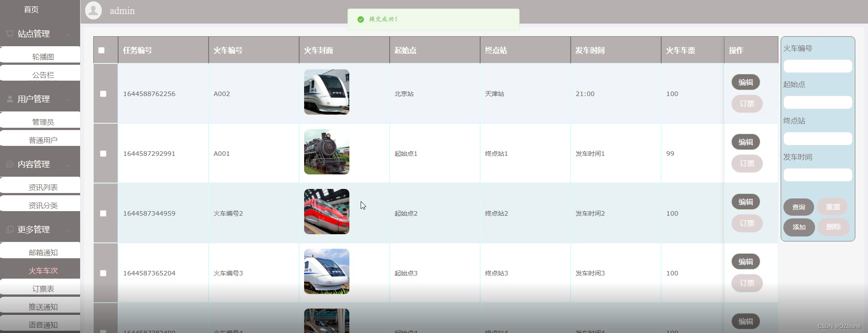
Task: Click 订票 for 火车编号3 row
Action: click(747, 283)
